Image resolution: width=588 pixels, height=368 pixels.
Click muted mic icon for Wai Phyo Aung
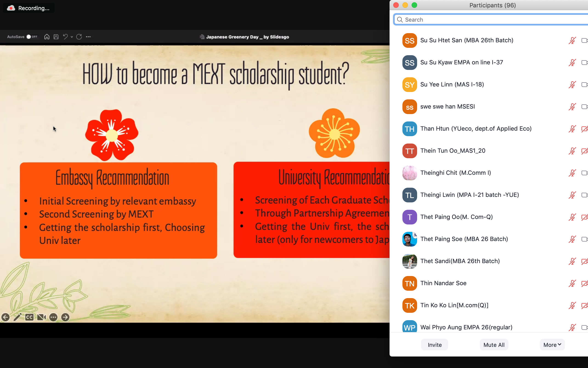coord(572,328)
